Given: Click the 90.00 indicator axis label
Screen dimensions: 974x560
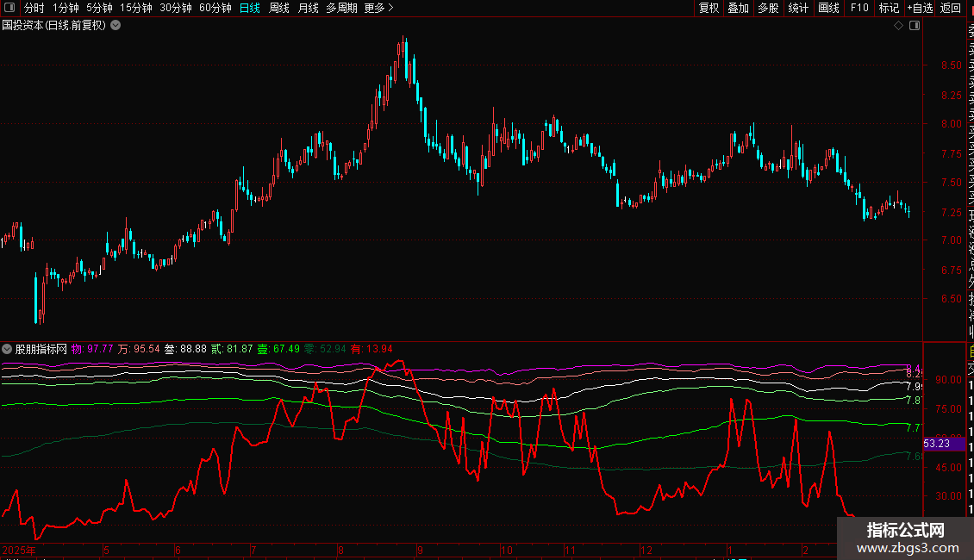Looking at the screenshot, I should pos(948,380).
